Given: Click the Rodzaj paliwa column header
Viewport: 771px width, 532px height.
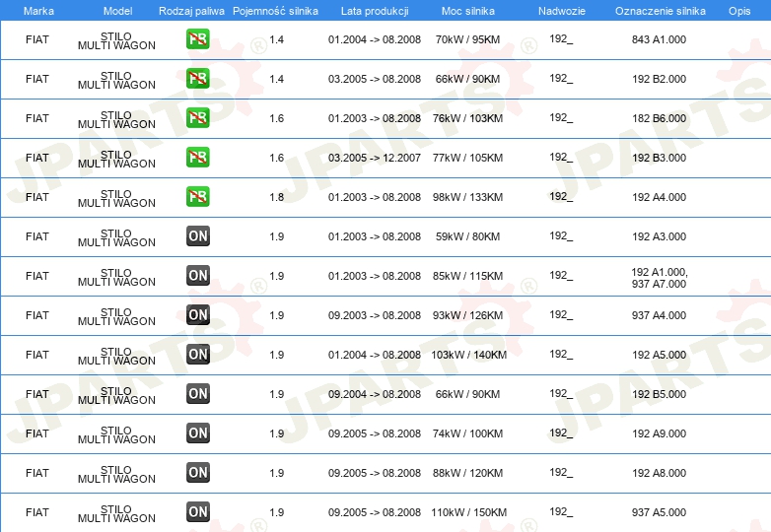Looking at the screenshot, I should pos(191,11).
